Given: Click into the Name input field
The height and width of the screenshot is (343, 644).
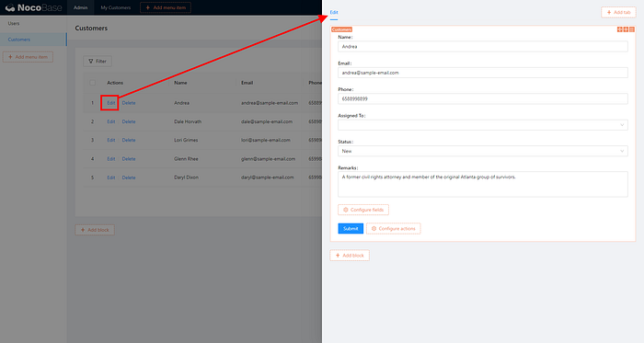Looking at the screenshot, I should coord(483,46).
